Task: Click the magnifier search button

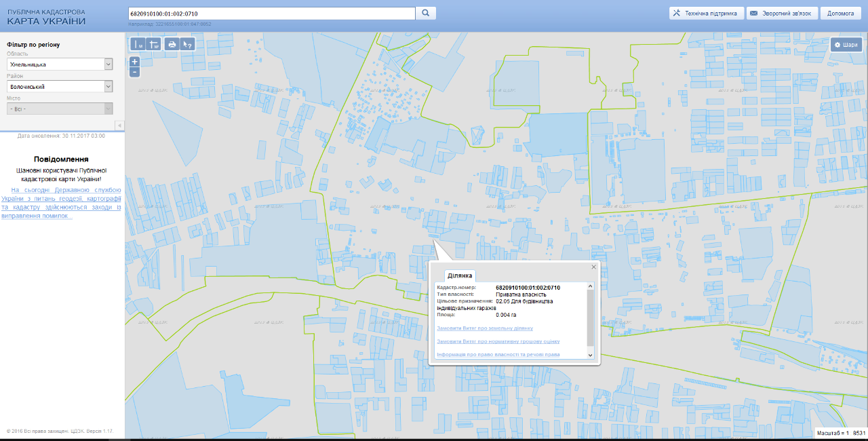Action: (426, 13)
